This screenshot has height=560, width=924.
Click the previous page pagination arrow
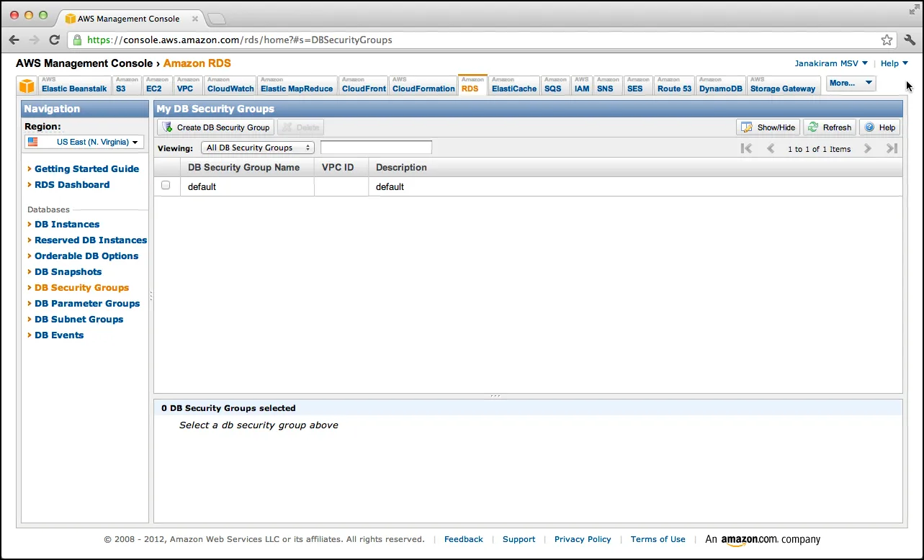point(771,148)
